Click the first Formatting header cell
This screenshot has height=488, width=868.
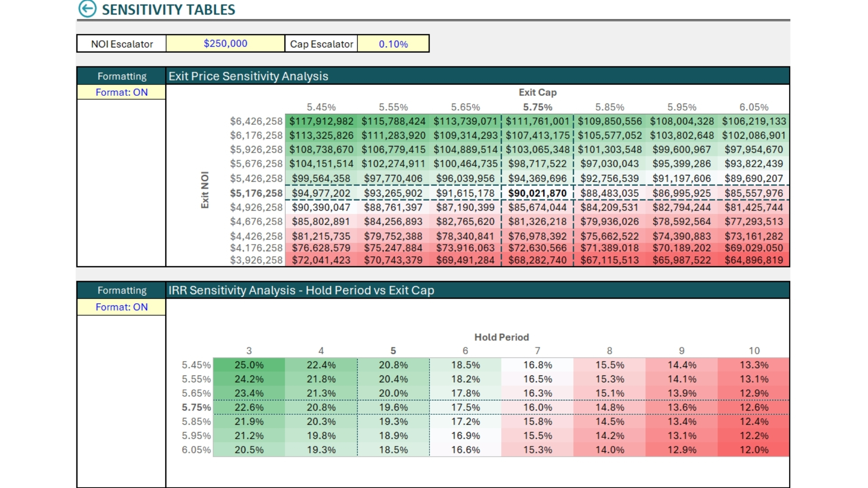pyautogui.click(x=122, y=76)
